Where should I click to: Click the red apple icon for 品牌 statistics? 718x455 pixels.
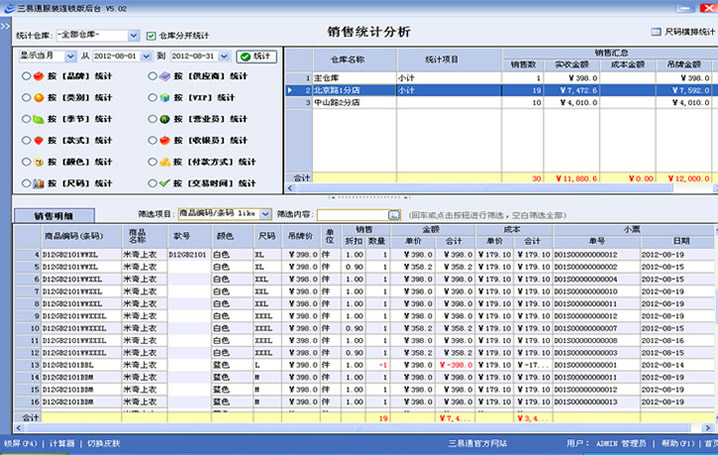point(38,76)
